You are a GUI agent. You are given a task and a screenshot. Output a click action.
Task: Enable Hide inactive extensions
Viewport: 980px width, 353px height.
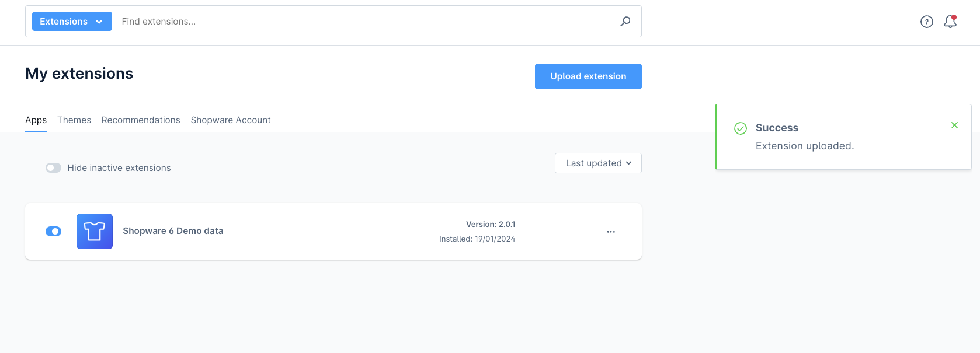[x=53, y=167]
